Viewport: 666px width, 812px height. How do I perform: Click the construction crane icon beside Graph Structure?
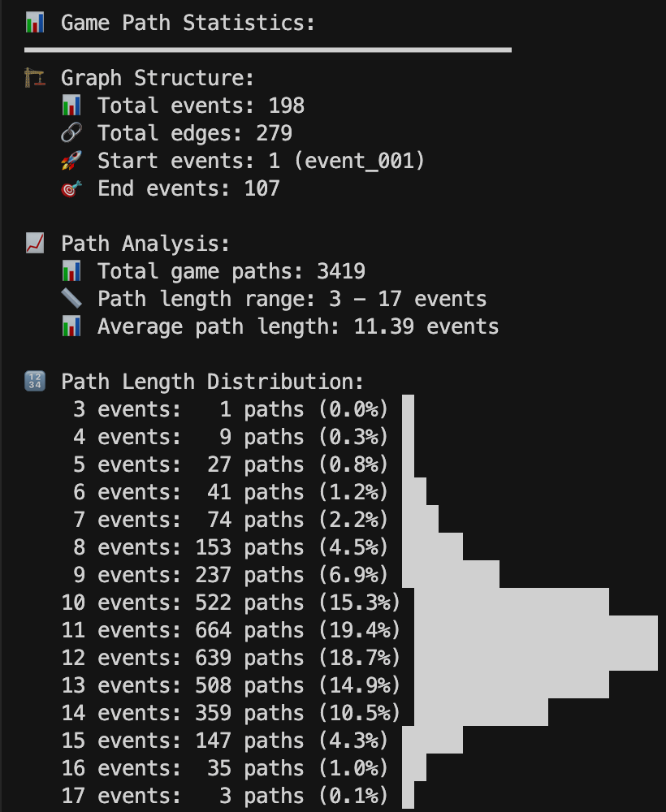point(34,78)
